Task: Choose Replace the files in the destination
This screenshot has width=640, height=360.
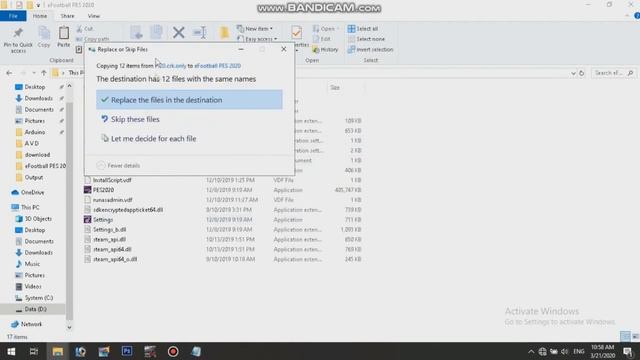Action: pyautogui.click(x=189, y=100)
